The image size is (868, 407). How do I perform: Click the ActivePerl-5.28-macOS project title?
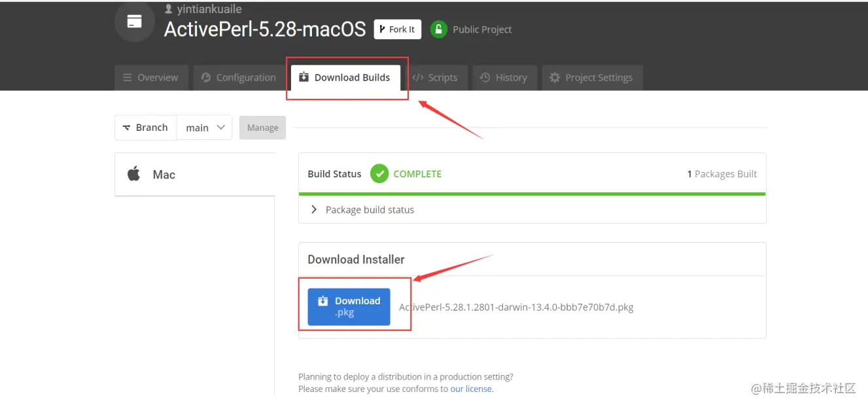[265, 29]
